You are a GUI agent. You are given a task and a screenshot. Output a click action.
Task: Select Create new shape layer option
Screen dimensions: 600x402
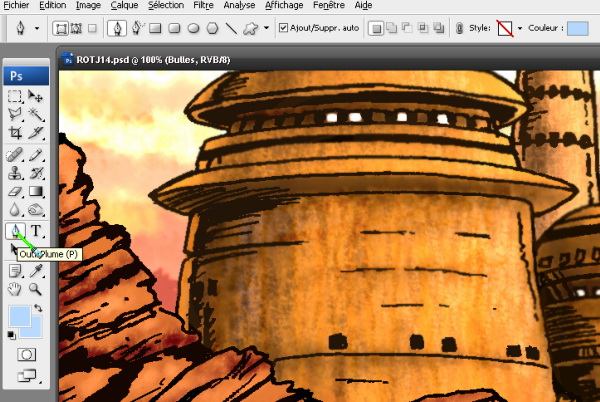pos(376,28)
